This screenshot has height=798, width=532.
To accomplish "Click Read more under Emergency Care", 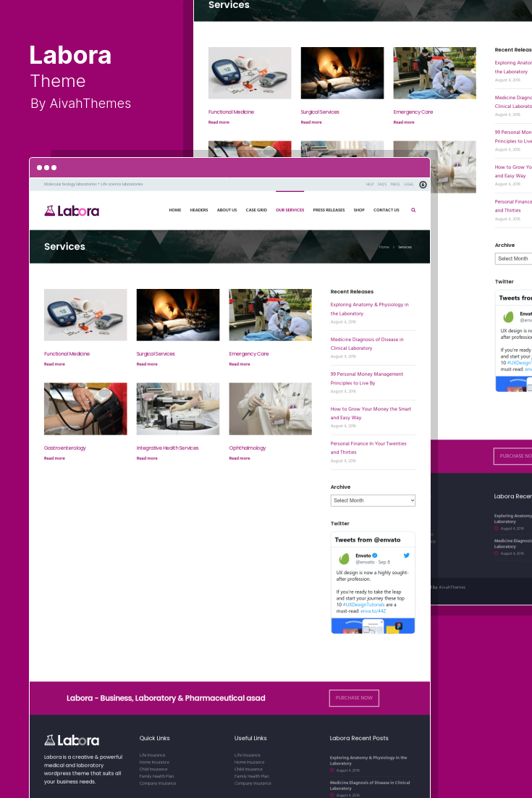I will coord(240,364).
